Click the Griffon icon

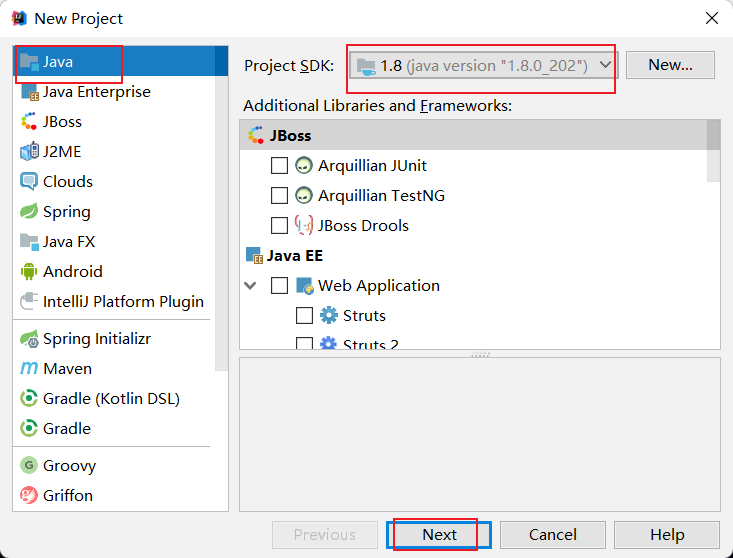(x=29, y=495)
